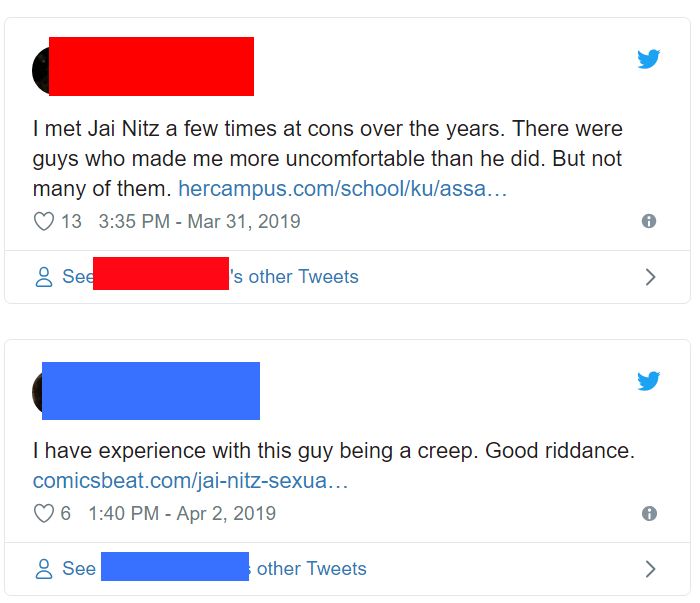
Task: Open the second tweet author's profile avatar
Action: pos(38,391)
